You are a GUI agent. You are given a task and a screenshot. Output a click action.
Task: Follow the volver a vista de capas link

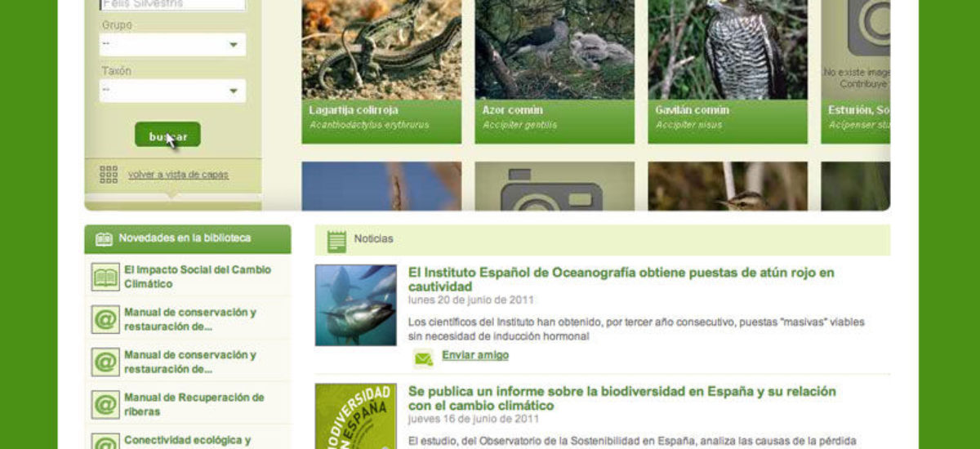click(x=178, y=175)
